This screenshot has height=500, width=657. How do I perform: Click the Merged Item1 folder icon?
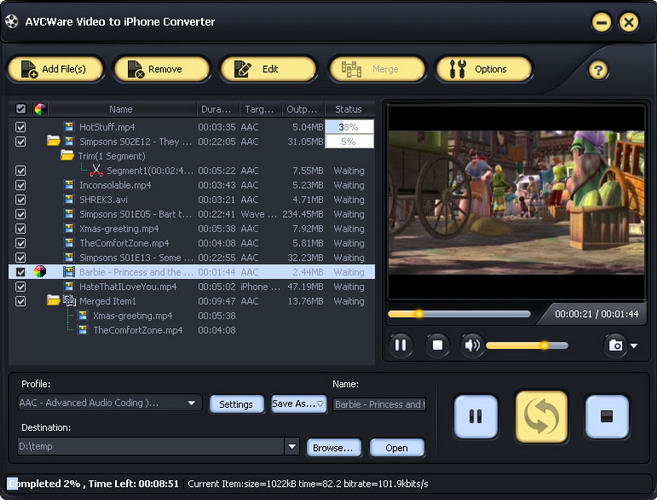pyautogui.click(x=53, y=301)
